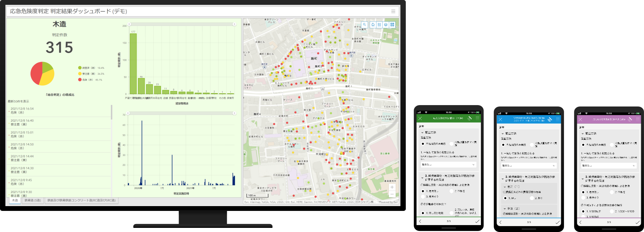Image resolution: width=644 pixels, height=232 pixels.
Task: Tap the checkmark on the blue phone form
Action: click(557, 222)
